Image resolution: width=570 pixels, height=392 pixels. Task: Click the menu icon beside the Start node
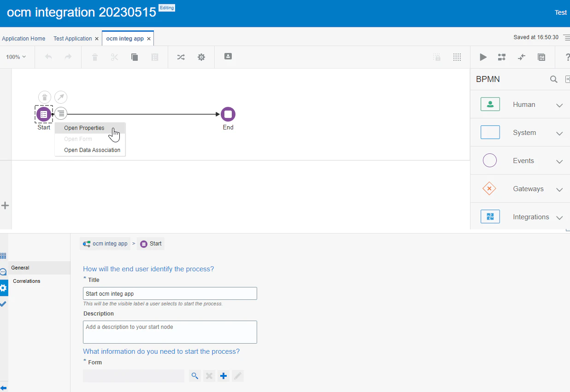(61, 113)
